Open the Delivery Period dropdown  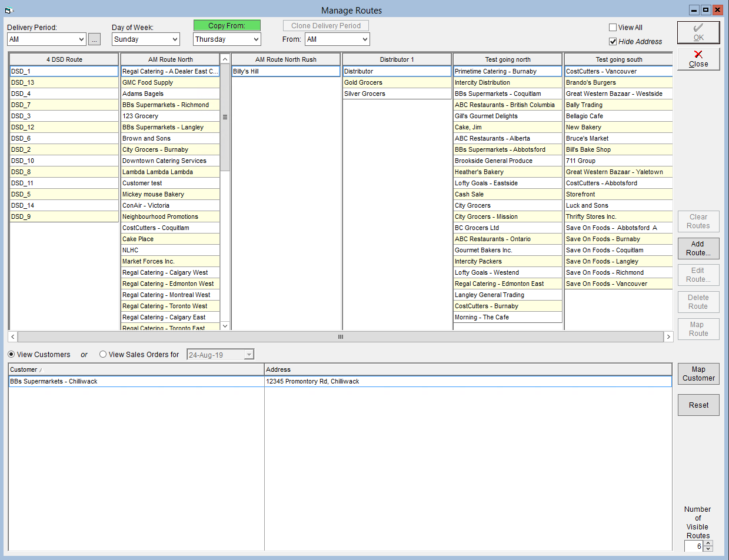[x=81, y=39]
